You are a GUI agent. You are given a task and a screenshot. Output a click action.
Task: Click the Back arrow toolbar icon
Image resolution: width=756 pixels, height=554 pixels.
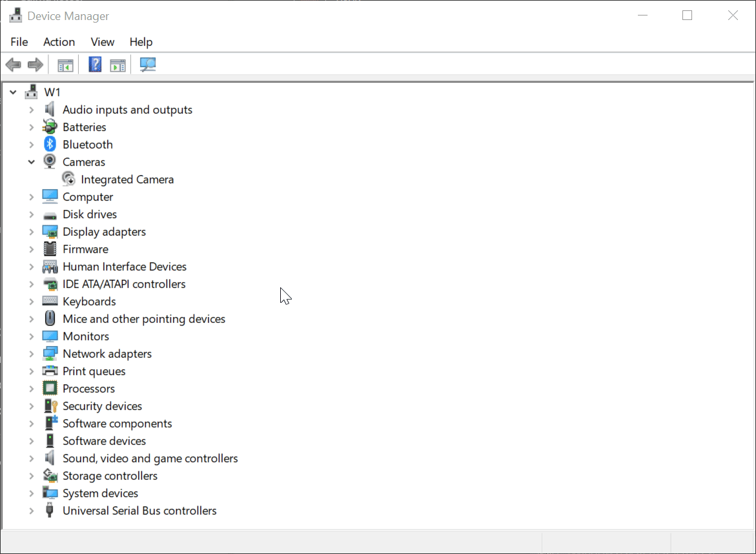(x=13, y=65)
